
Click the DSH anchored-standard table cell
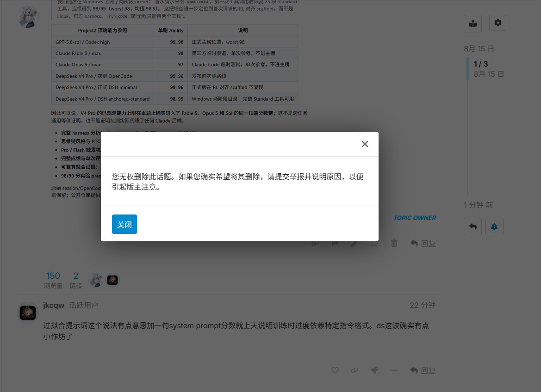point(102,99)
